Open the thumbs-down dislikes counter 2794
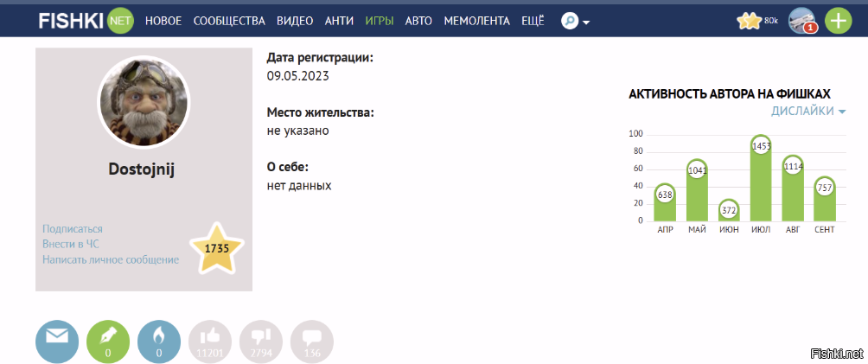 (261, 341)
